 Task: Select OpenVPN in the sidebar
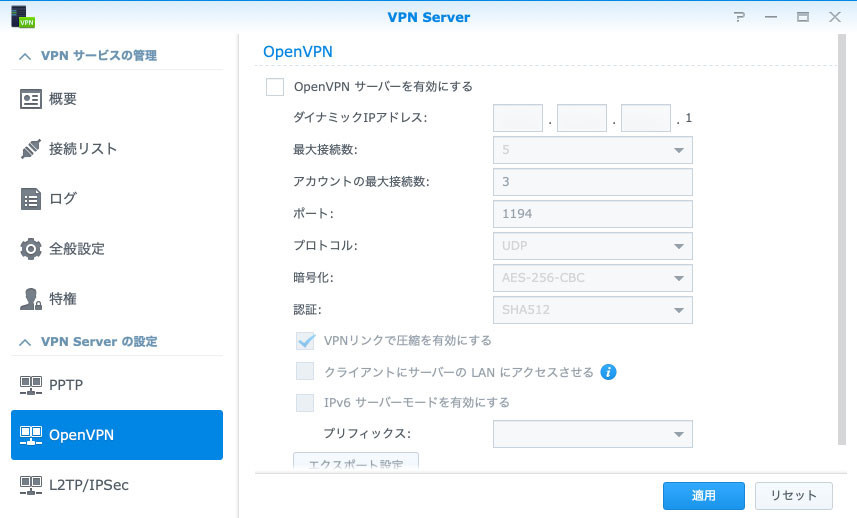[117, 435]
